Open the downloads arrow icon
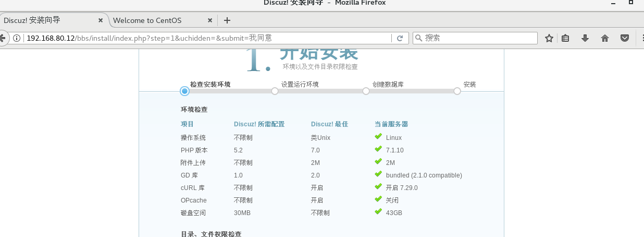 click(x=585, y=38)
